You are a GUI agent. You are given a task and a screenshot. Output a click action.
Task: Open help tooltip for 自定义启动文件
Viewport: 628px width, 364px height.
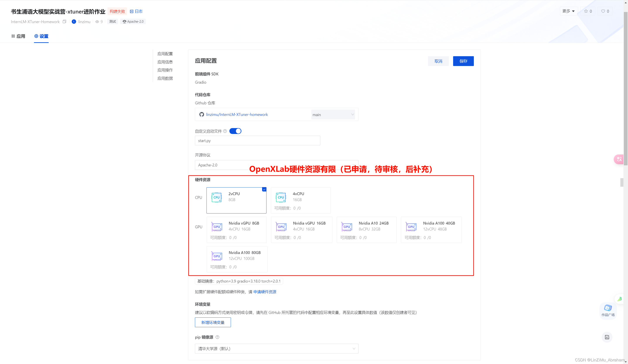(x=225, y=131)
